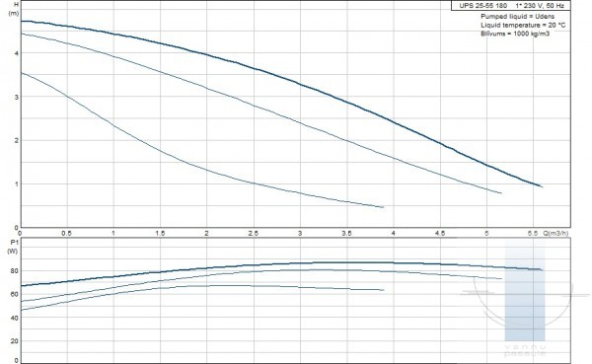Viewport: 592px width, 364px height.
Task: Click the end point of the thick top head curve
Action: (x=542, y=186)
